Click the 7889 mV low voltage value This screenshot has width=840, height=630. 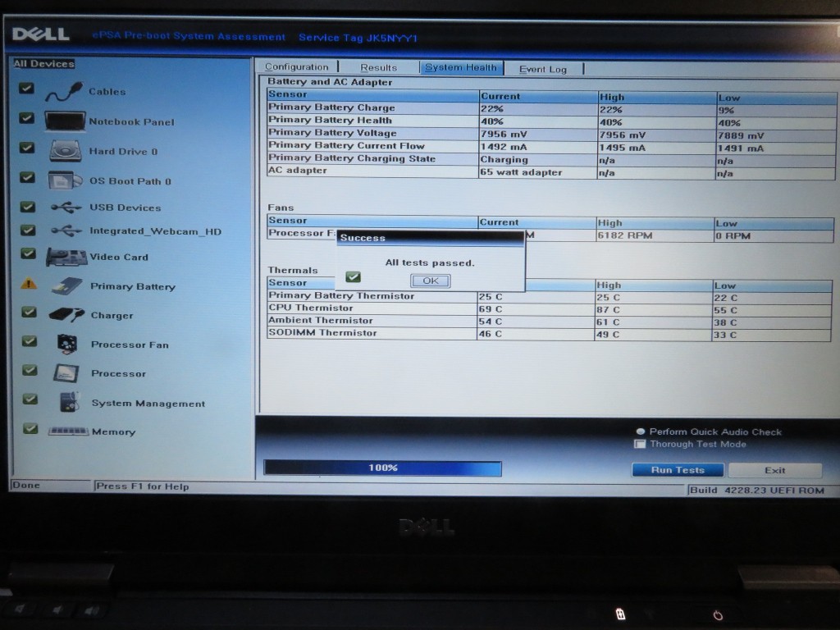(741, 135)
